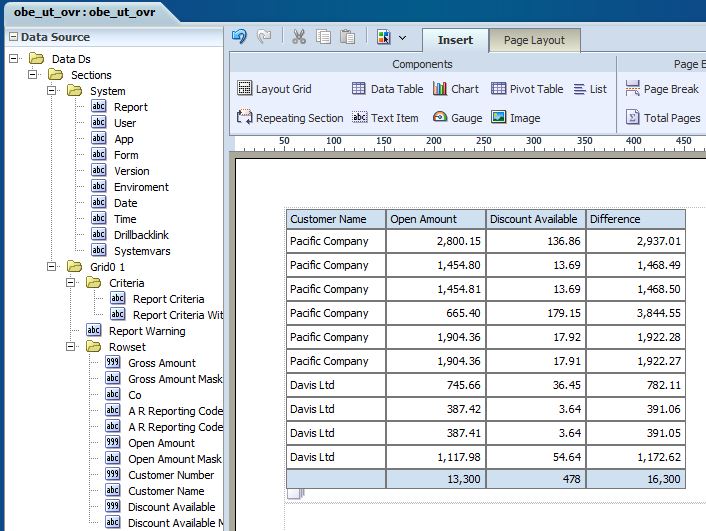Click the 54.64 discount cell

tap(536, 457)
